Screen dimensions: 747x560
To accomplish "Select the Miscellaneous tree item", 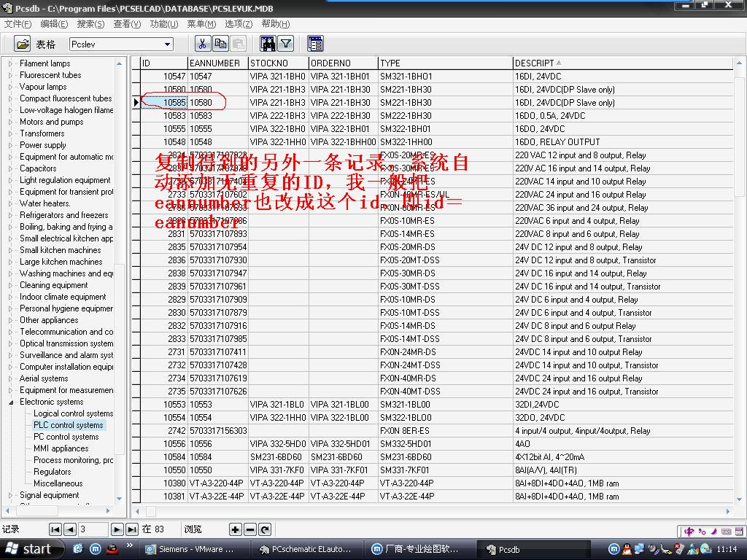I will [58, 483].
